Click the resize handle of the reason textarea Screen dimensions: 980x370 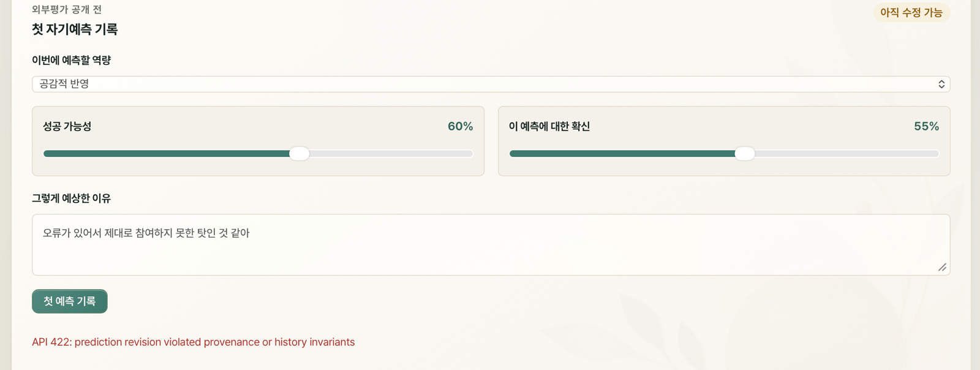[x=942, y=267]
